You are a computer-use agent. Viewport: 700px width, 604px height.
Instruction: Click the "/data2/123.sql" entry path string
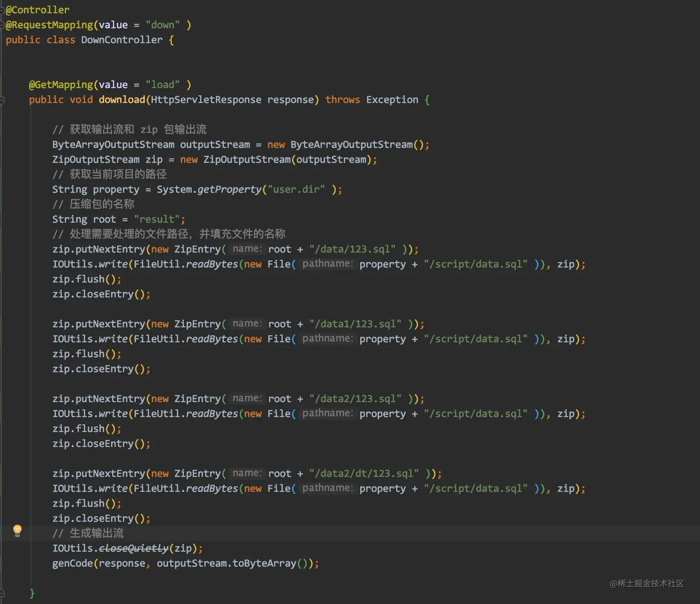click(355, 399)
